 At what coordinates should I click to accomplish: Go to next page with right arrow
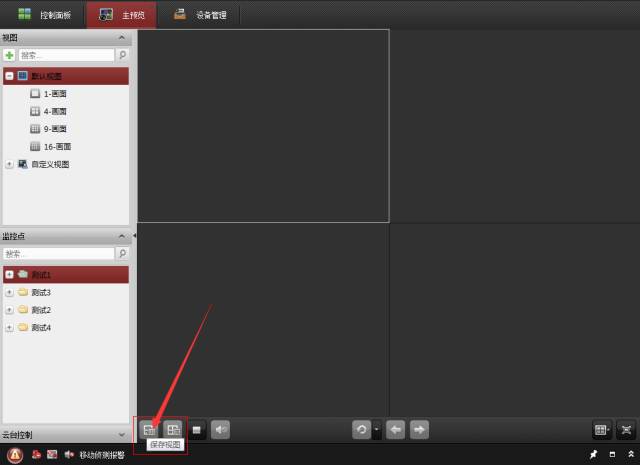tap(419, 429)
